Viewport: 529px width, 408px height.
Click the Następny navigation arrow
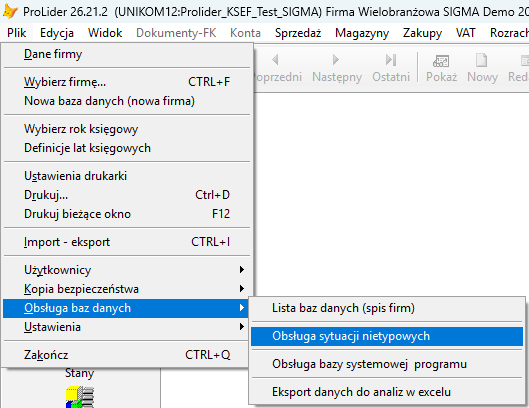pyautogui.click(x=335, y=60)
